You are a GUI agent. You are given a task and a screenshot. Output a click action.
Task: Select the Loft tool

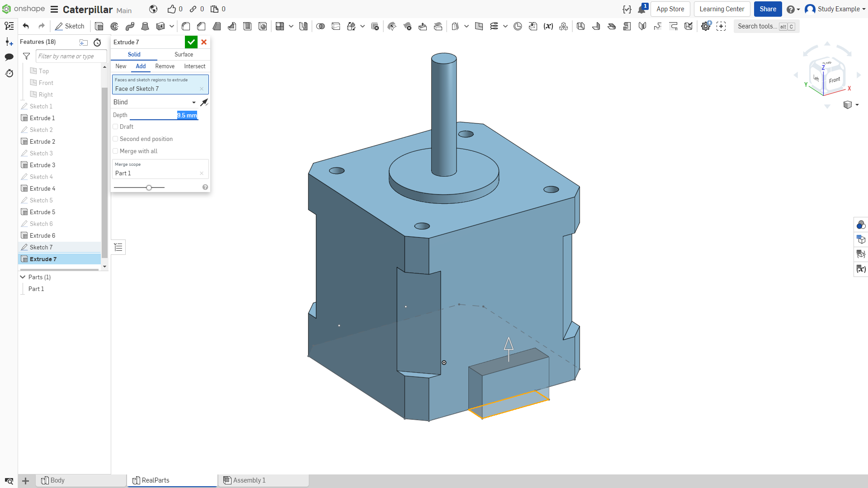[x=145, y=26]
